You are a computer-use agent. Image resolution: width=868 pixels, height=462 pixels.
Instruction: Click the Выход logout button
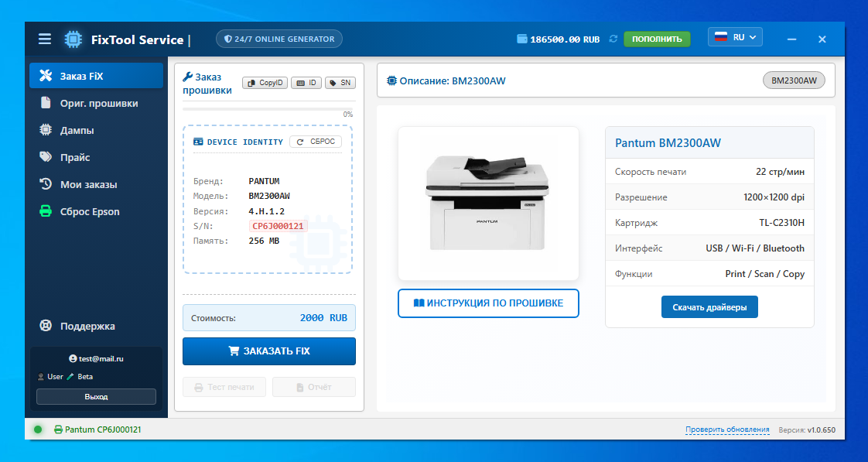[x=97, y=397]
